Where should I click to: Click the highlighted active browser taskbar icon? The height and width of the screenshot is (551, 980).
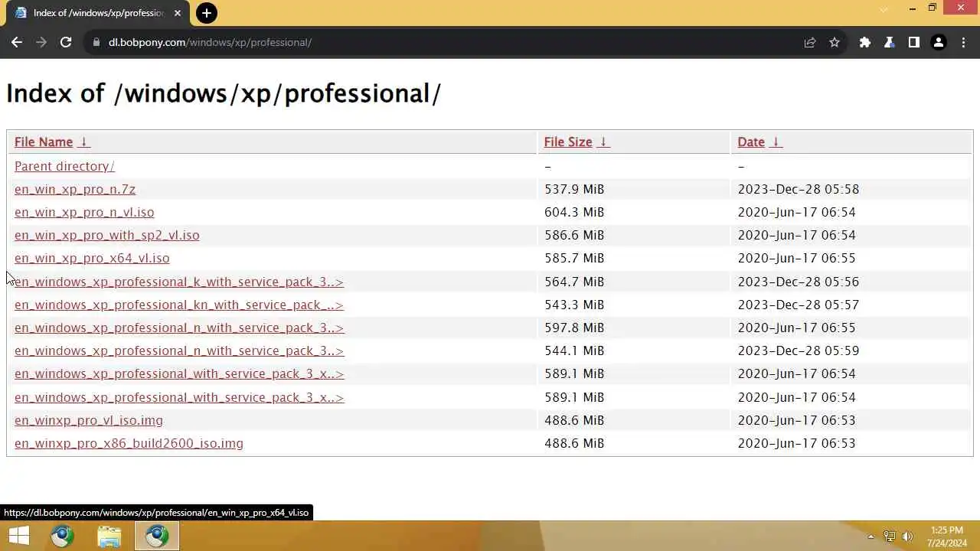(x=157, y=536)
